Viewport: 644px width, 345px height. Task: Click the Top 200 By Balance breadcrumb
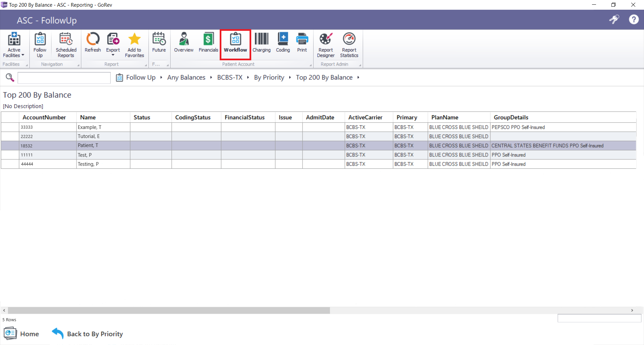click(324, 77)
